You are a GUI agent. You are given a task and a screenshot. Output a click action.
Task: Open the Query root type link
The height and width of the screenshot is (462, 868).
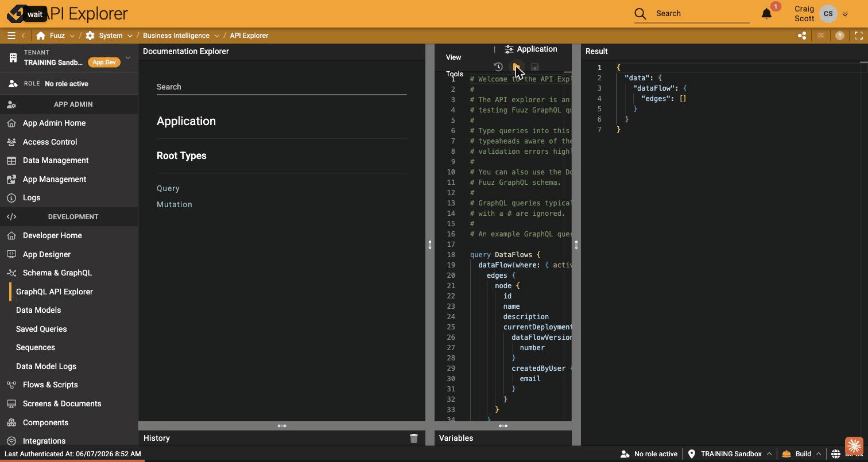pos(168,188)
